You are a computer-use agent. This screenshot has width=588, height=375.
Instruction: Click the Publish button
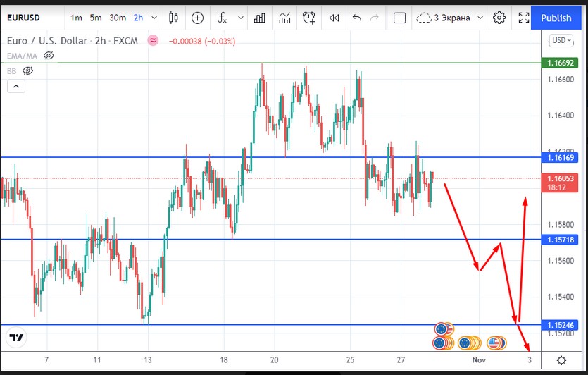pos(556,18)
